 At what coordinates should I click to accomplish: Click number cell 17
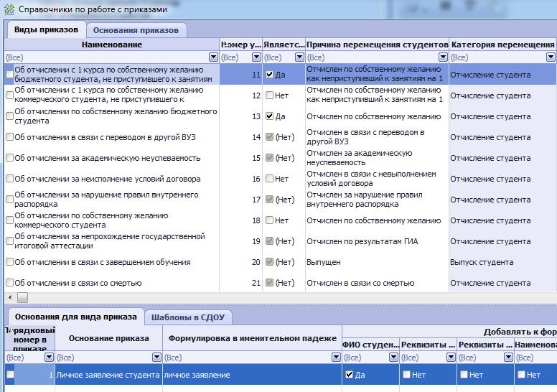click(241, 200)
